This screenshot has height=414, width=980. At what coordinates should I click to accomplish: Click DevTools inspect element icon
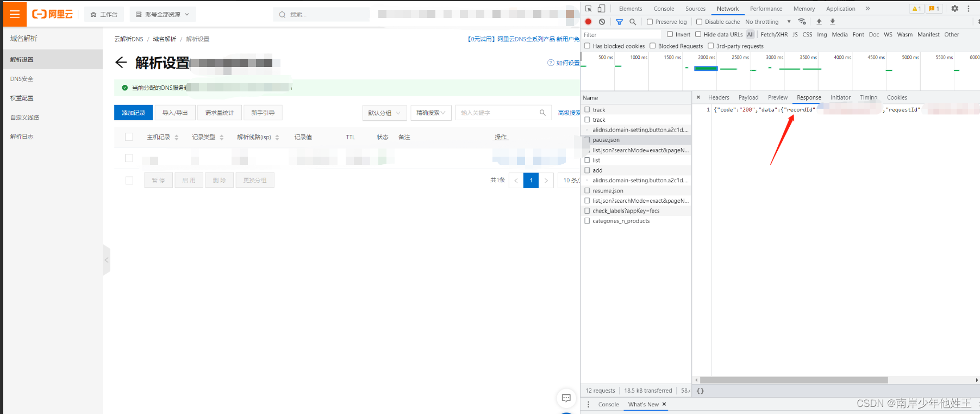click(x=589, y=9)
